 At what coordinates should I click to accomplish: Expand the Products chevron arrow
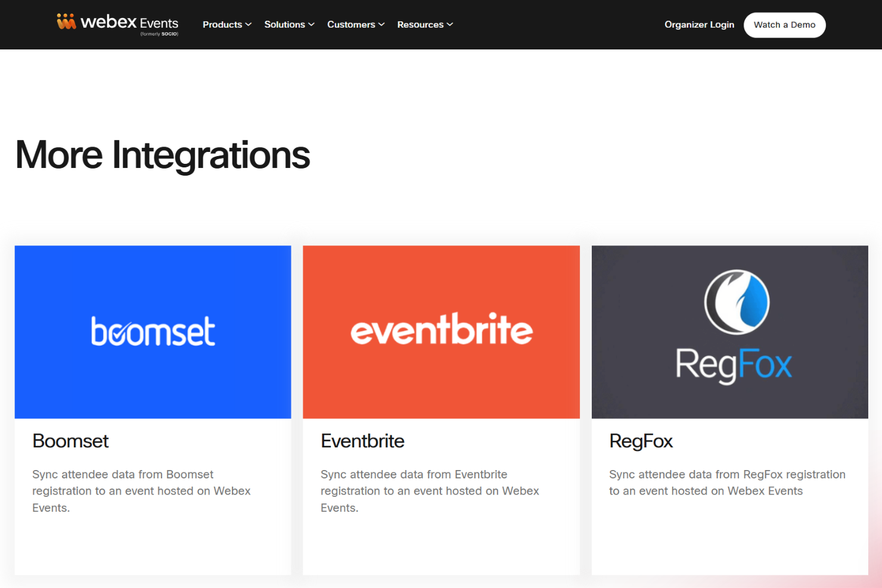[x=249, y=24]
